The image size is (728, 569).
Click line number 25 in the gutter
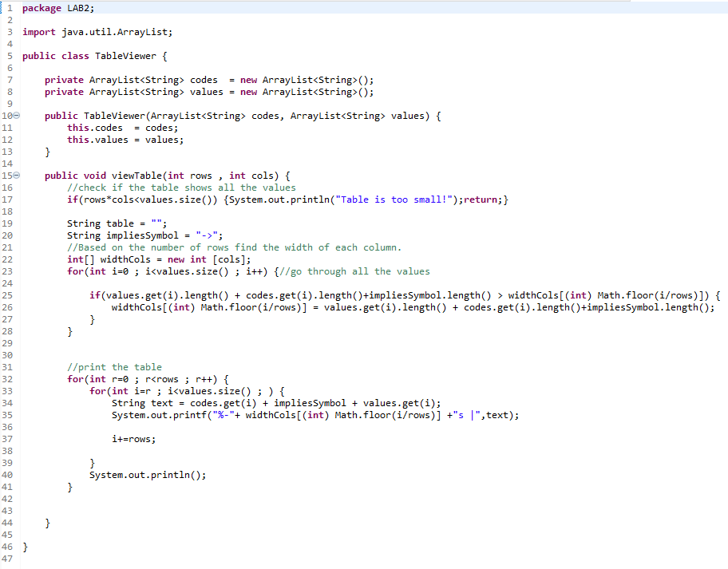pos(7,295)
